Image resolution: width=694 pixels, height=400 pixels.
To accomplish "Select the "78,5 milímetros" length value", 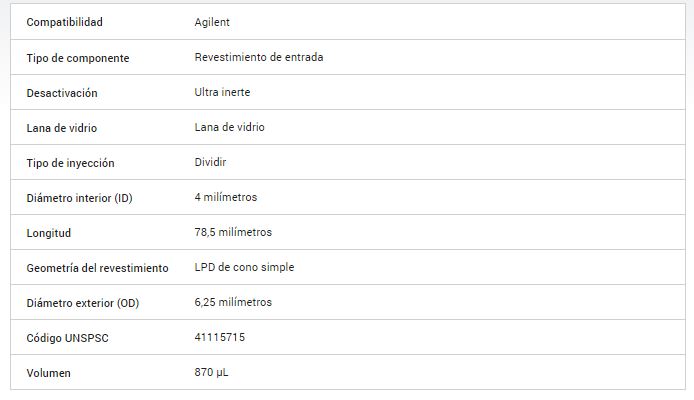I will [x=232, y=232].
